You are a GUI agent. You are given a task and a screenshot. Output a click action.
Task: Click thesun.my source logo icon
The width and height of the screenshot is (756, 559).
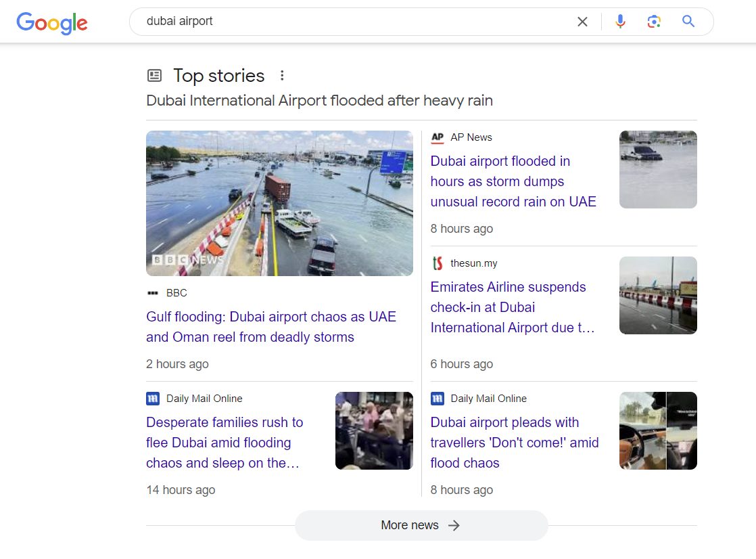point(438,263)
